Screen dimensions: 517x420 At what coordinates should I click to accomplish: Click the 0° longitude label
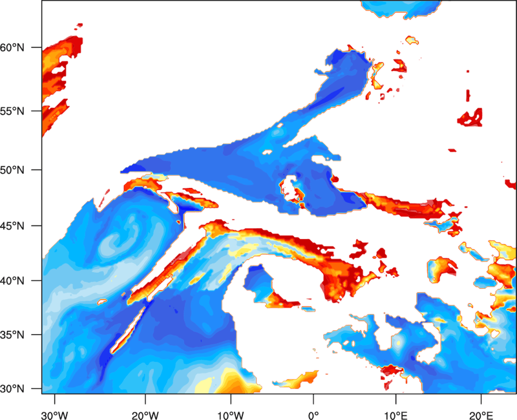(313, 415)
